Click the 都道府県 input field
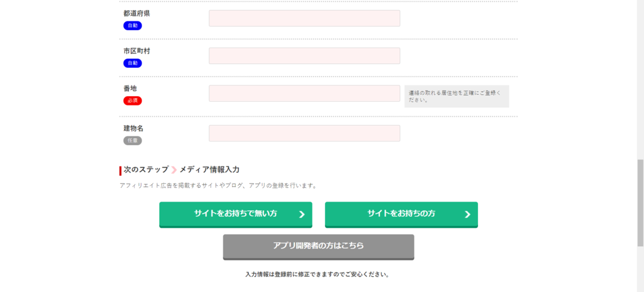 (304, 18)
